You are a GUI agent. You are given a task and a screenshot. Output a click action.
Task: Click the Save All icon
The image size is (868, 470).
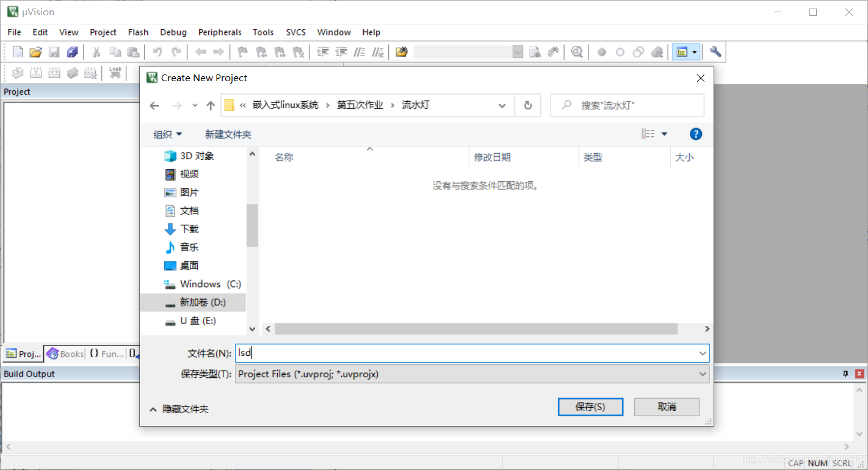[73, 52]
